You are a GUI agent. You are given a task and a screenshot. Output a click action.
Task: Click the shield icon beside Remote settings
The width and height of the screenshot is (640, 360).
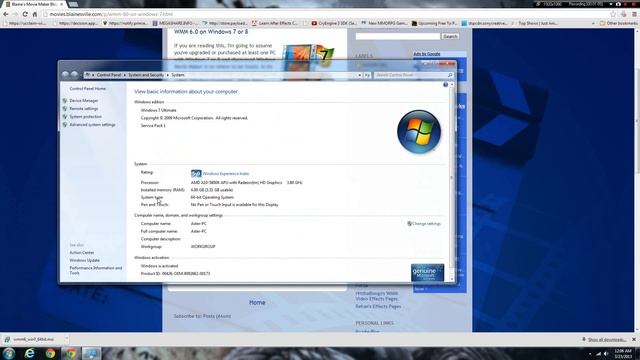[x=64, y=109]
